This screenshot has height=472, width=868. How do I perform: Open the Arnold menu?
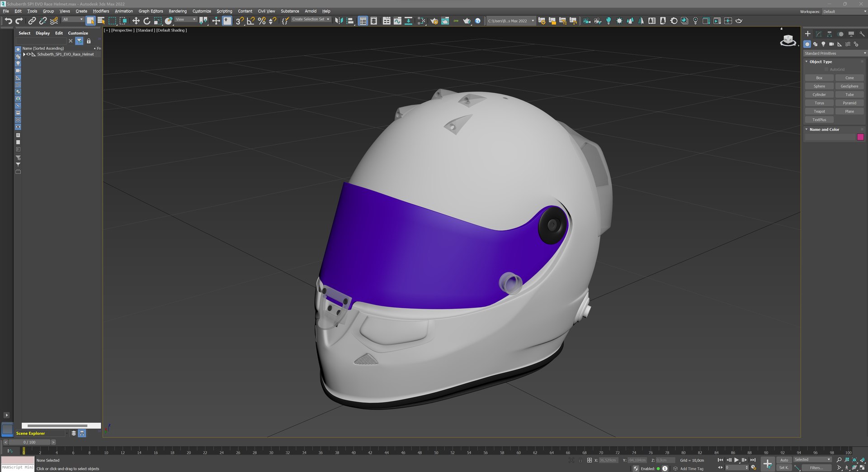311,11
